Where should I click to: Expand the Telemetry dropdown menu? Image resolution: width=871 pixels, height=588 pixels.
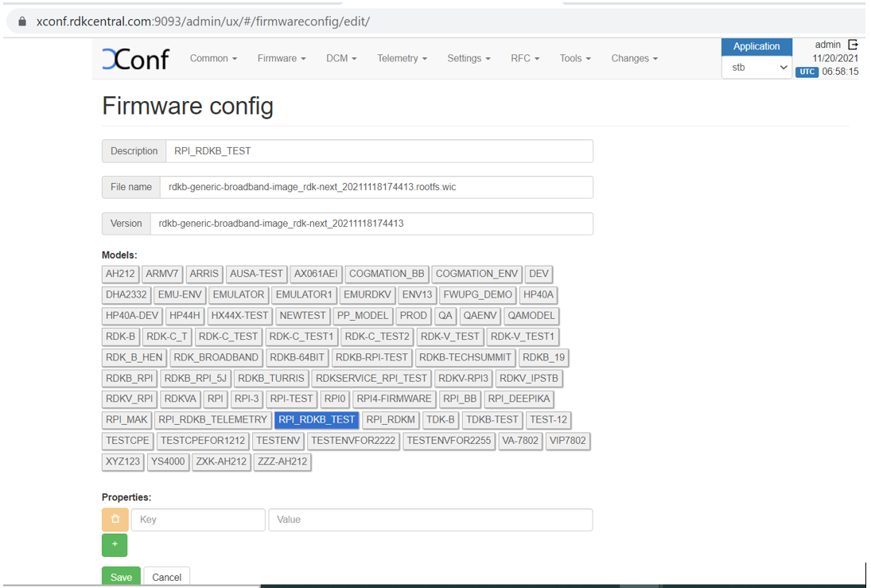click(x=402, y=59)
